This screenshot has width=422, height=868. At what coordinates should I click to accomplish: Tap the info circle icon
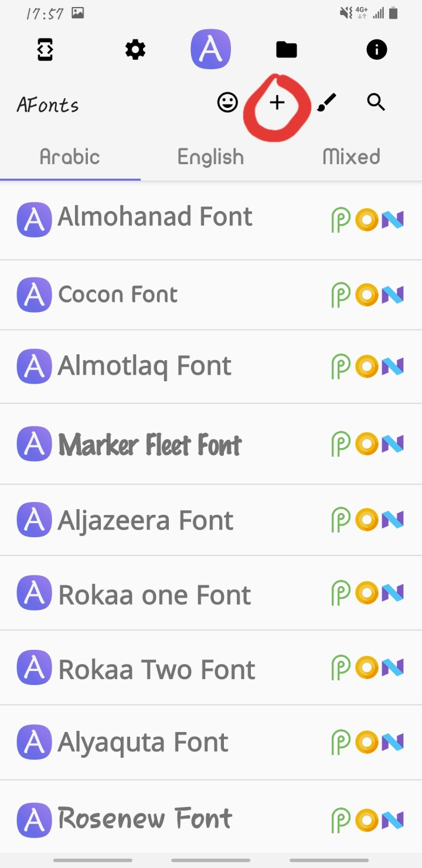[377, 50]
